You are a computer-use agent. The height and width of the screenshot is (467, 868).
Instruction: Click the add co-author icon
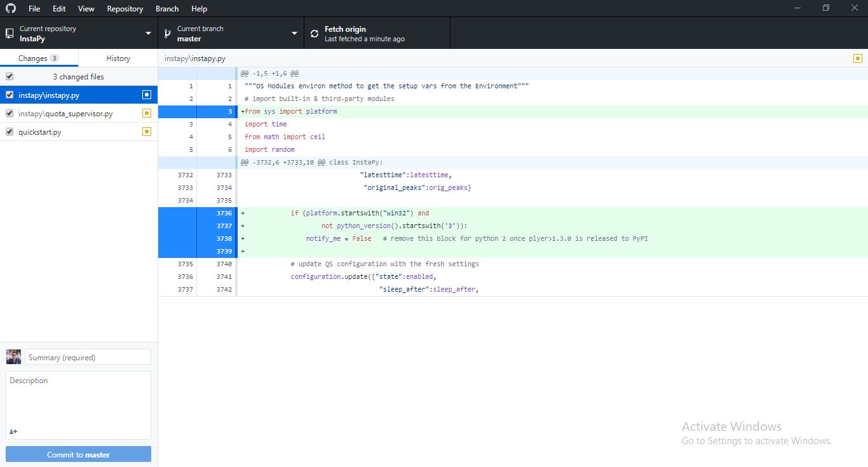tap(13, 431)
